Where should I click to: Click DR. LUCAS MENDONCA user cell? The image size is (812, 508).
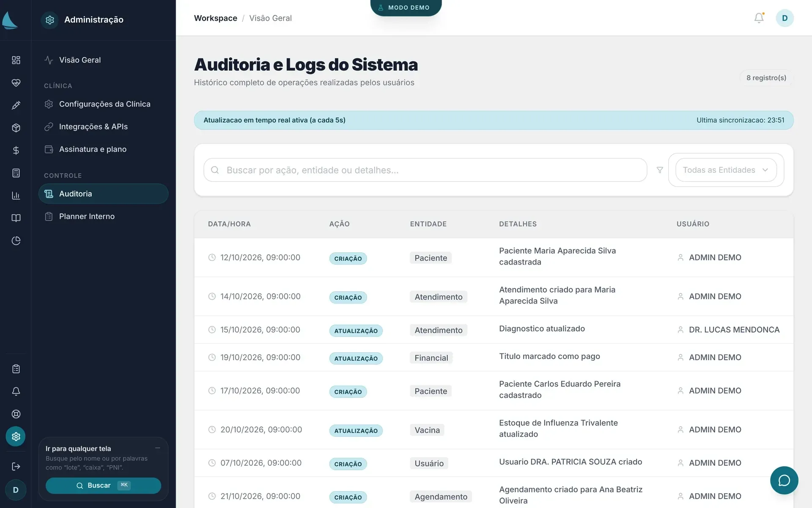tap(734, 330)
